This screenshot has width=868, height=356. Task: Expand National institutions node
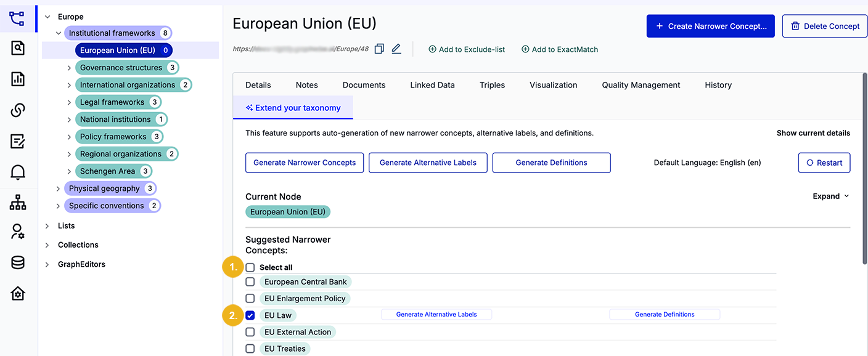coord(69,119)
